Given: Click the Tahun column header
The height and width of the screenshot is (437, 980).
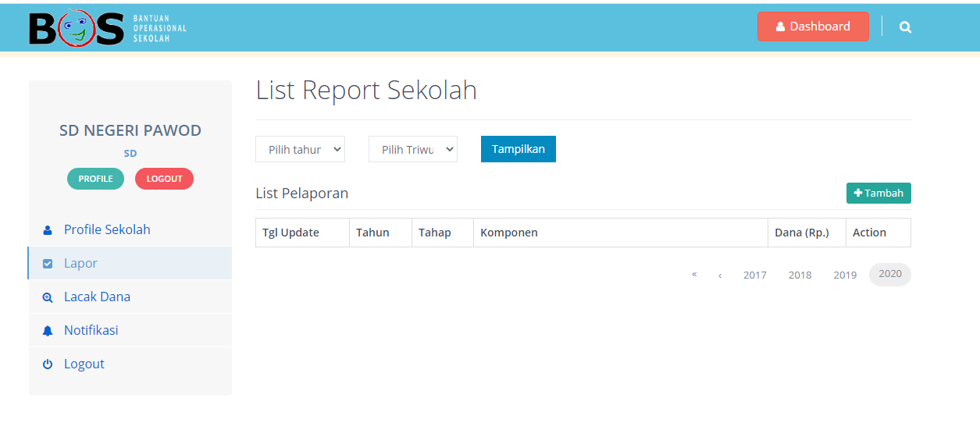Looking at the screenshot, I should point(381,233).
